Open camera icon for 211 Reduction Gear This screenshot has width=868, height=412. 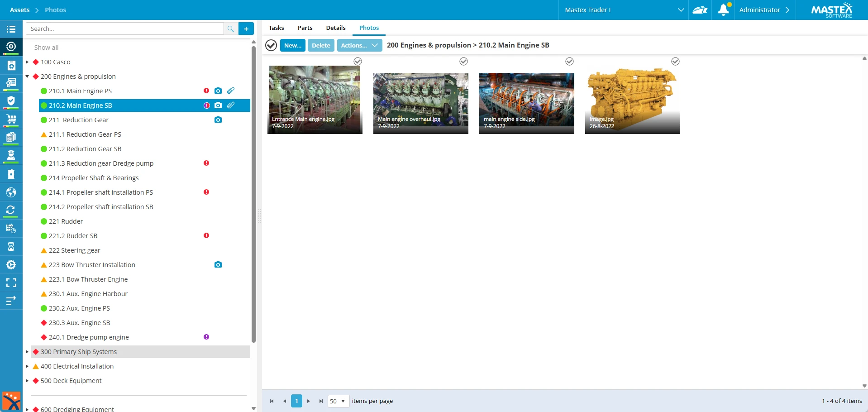(218, 120)
